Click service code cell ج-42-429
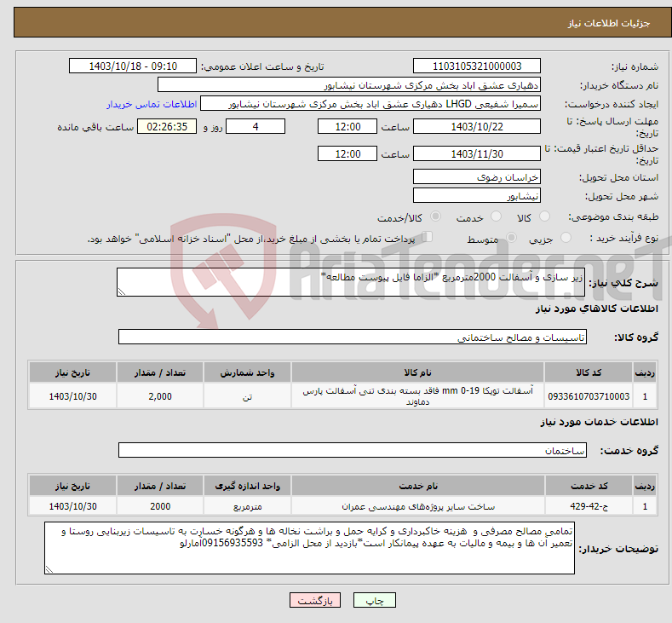 pos(589,506)
